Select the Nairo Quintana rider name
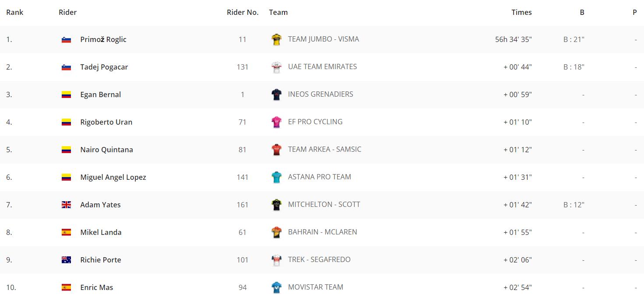This screenshot has width=644, height=304. 107,150
